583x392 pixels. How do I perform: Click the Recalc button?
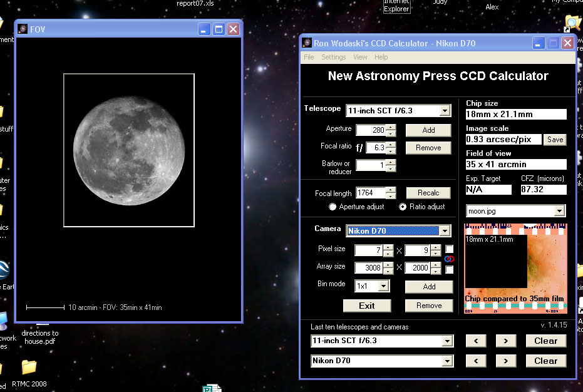pos(428,193)
